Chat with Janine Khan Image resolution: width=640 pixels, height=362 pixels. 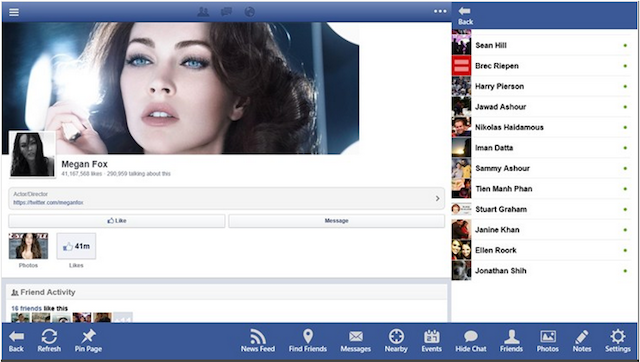coord(541,229)
